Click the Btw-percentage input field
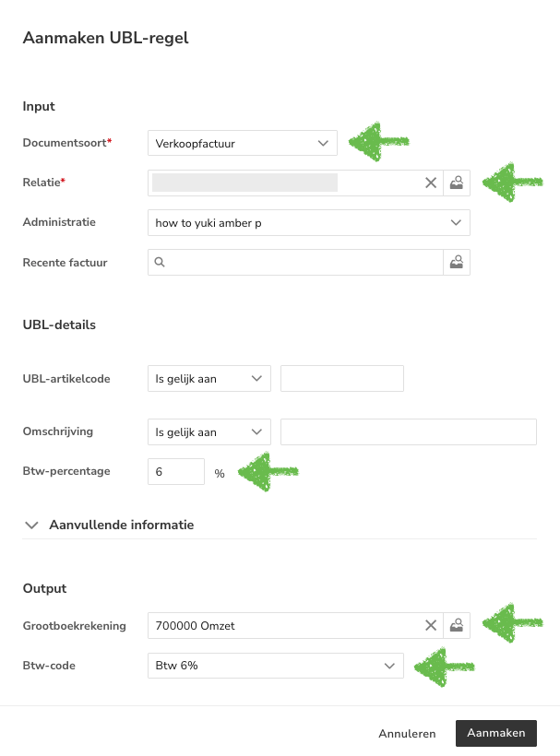The image size is (560, 756). click(x=175, y=471)
